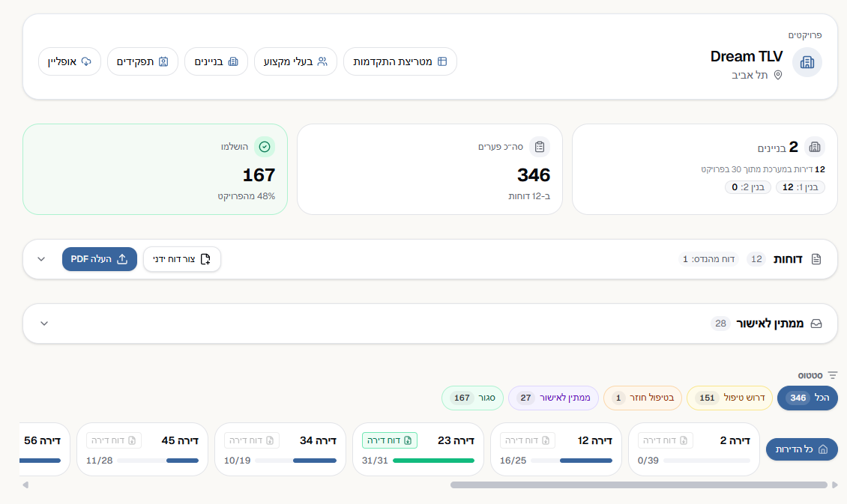Image resolution: width=847 pixels, height=504 pixels.
Task: Click the clipboard icon in סה״כ פערים card
Action: [540, 147]
